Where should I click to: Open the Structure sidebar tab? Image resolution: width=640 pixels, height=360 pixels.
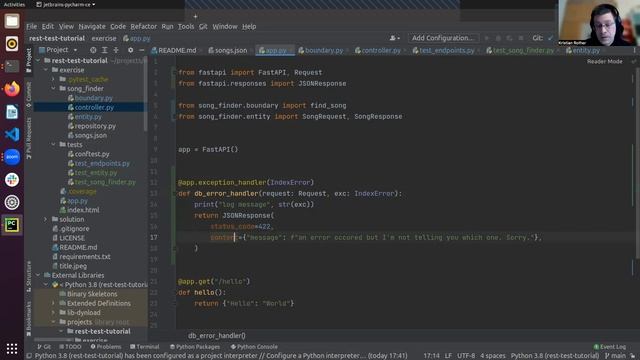29,276
